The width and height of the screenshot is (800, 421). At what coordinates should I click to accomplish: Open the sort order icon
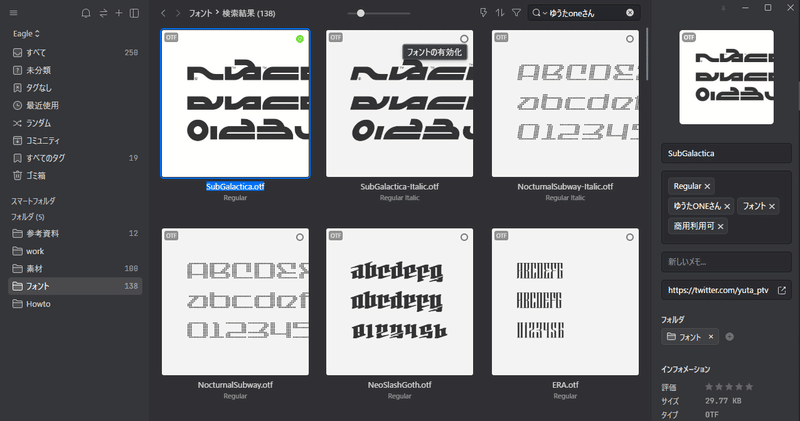[499, 13]
